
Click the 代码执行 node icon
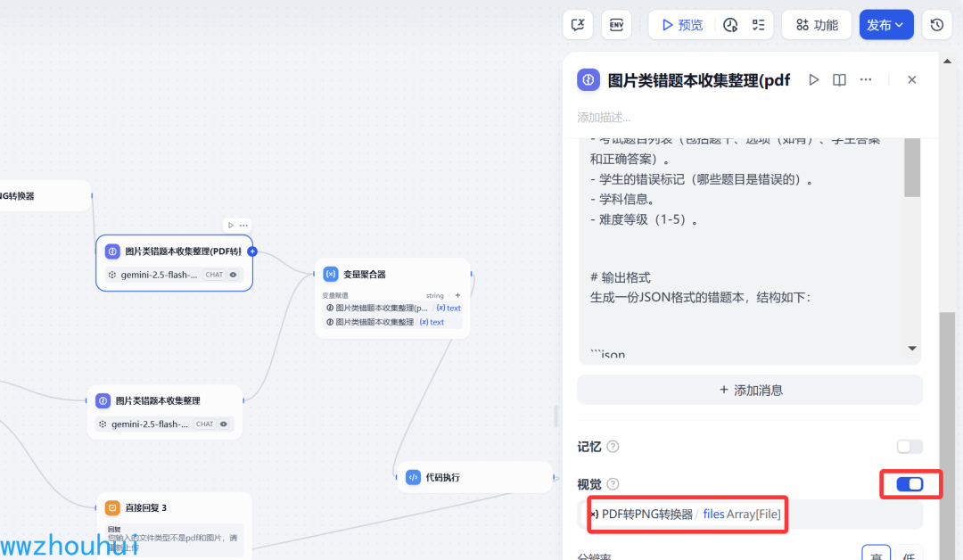coord(414,477)
